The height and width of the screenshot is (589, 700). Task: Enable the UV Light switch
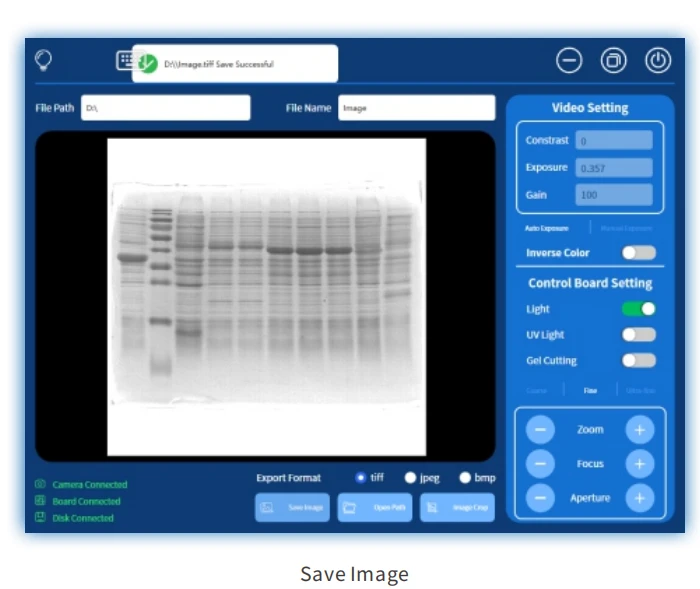639,334
